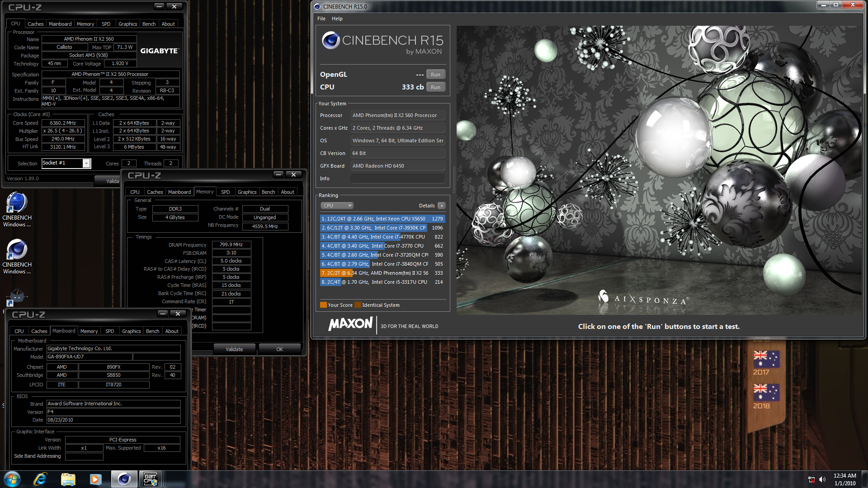Run the CPU benchmark test
Screen dimensions: 868x488
(x=435, y=87)
